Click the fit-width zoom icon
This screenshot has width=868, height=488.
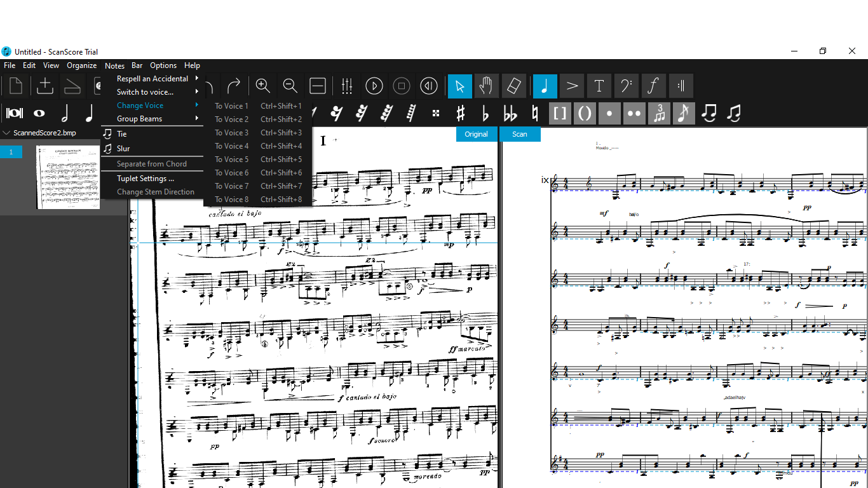tap(318, 86)
